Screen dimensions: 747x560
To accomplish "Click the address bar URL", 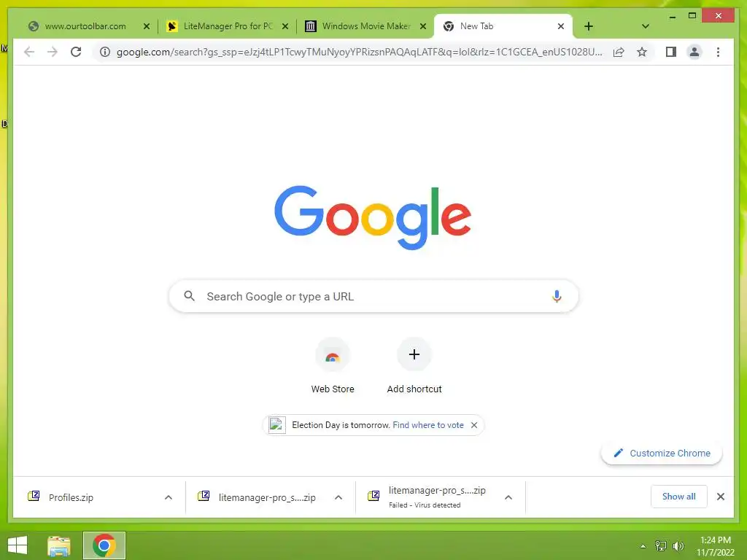I will tap(359, 52).
